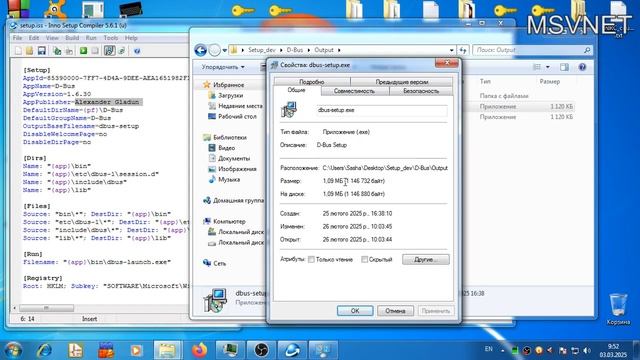This screenshot has width=640, height=360.
Task: Click OK button in properties dialog
Action: [x=355, y=311]
